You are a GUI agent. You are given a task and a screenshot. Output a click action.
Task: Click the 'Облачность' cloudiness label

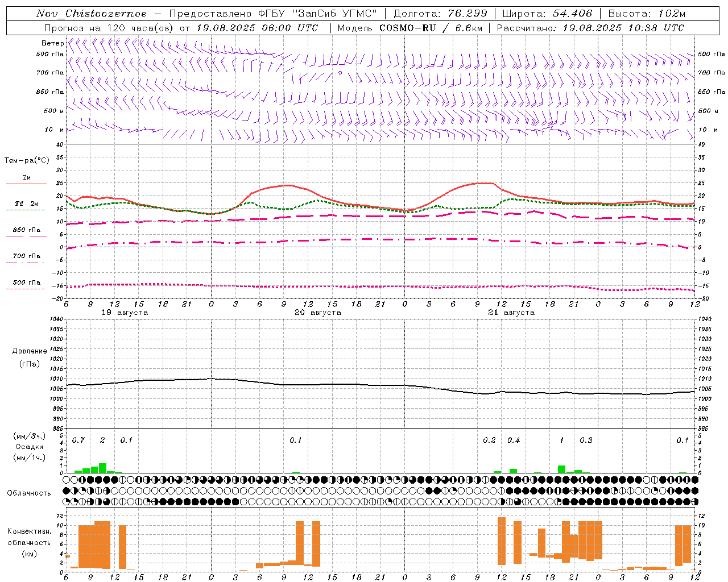click(29, 493)
